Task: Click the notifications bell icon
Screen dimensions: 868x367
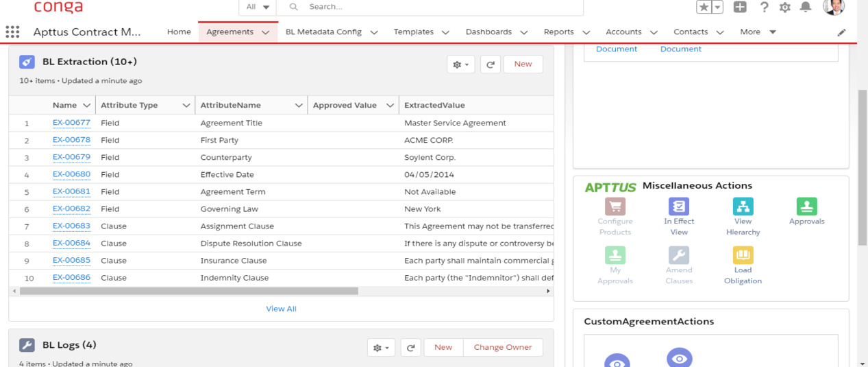Action: click(806, 7)
